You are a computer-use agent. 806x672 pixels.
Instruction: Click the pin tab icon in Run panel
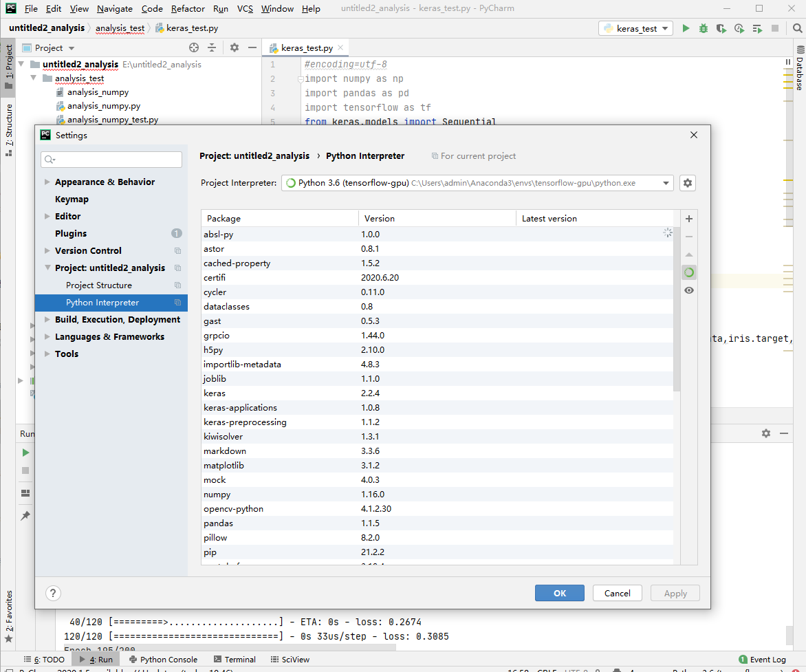tap(25, 516)
